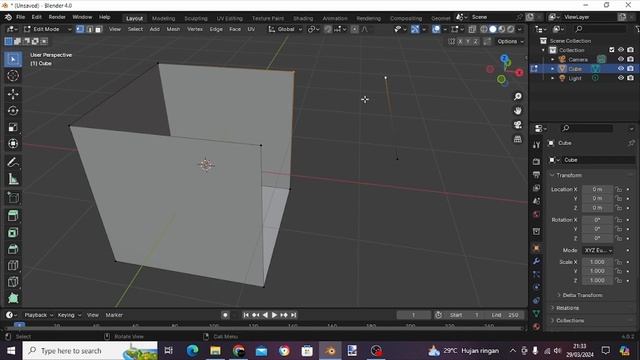The image size is (640, 360).
Task: Play the animation
Action: [x=275, y=315]
